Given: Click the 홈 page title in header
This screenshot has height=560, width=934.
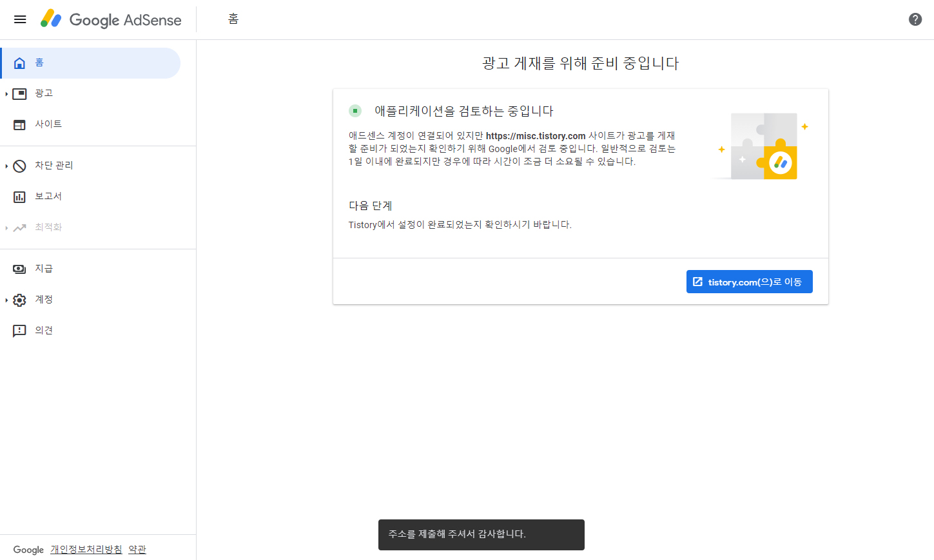Looking at the screenshot, I should tap(233, 19).
